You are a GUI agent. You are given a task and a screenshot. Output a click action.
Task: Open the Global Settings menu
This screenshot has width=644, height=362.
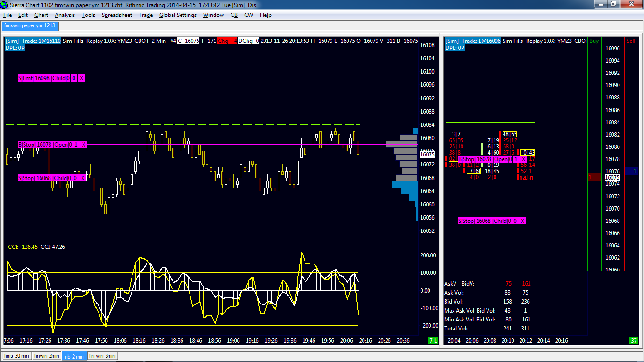(178, 15)
